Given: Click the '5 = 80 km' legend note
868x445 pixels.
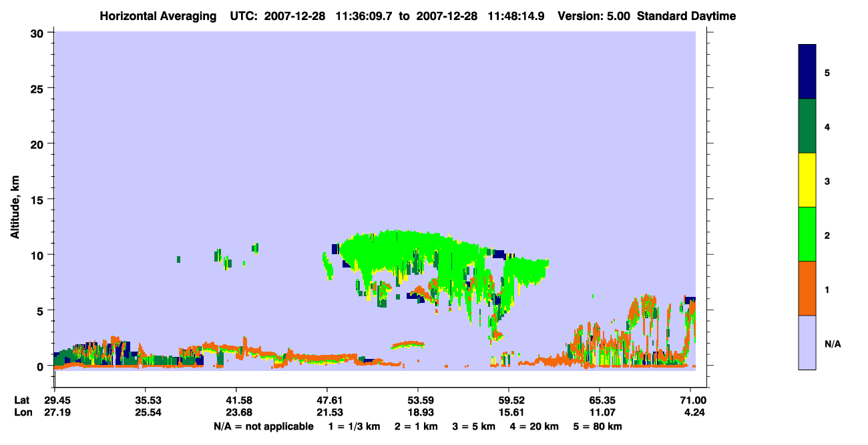Looking at the screenshot, I should (598, 426).
